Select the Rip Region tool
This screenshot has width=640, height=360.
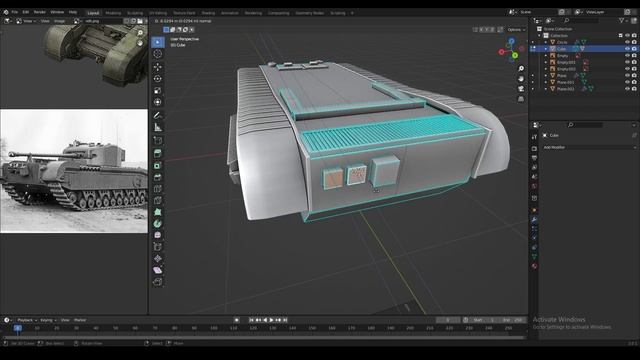(158, 282)
